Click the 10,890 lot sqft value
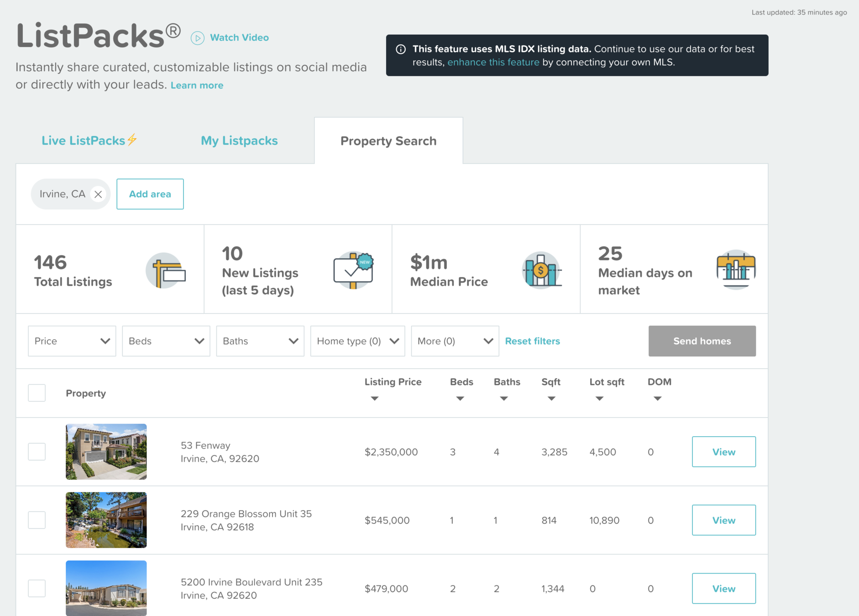 [604, 521]
